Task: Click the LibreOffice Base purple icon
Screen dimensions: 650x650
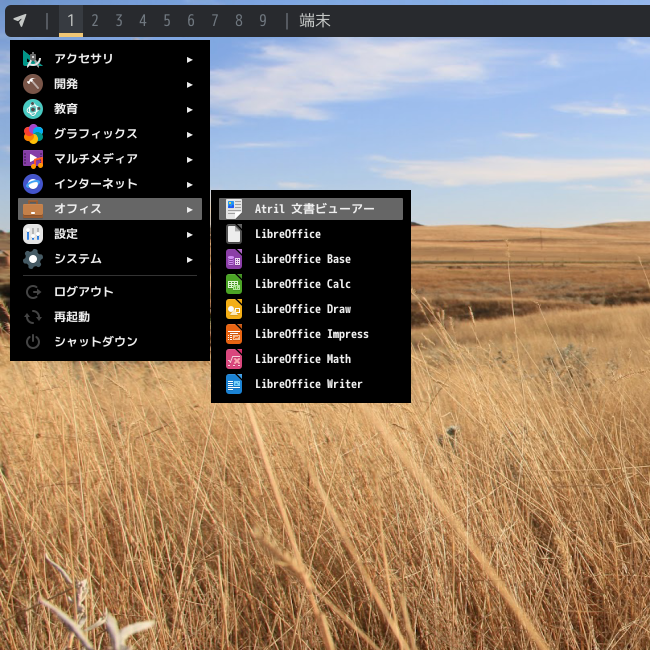Action: (234, 259)
